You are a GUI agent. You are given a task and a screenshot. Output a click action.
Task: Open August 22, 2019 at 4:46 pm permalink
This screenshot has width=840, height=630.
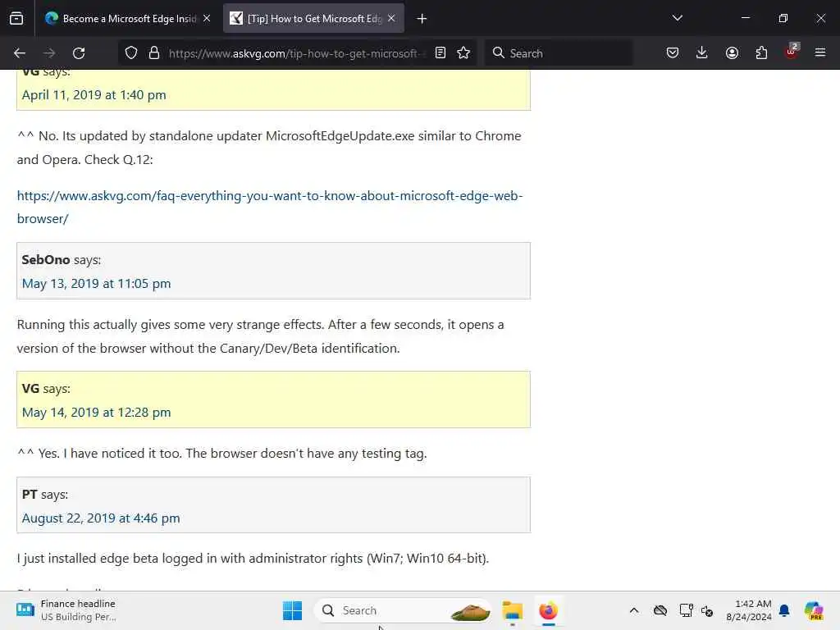(x=101, y=518)
